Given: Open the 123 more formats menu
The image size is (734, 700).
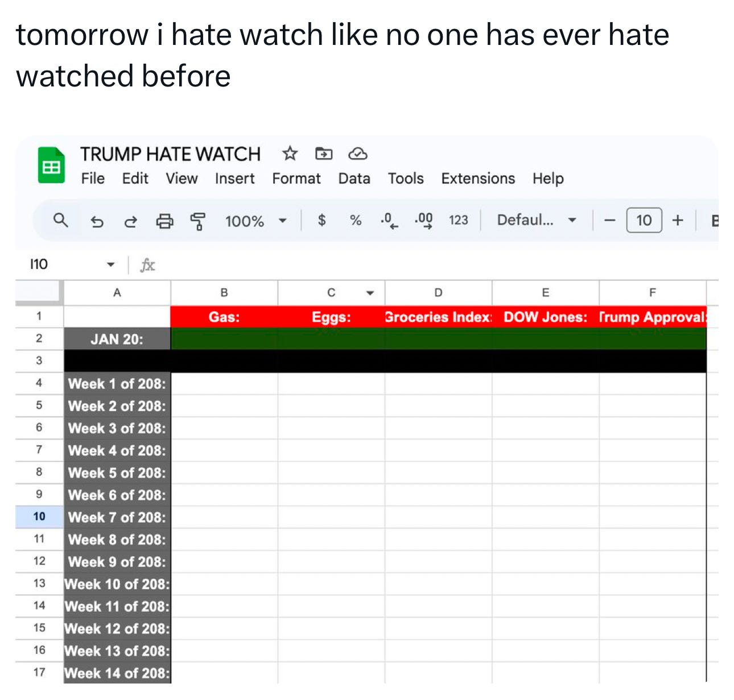Looking at the screenshot, I should click(458, 220).
